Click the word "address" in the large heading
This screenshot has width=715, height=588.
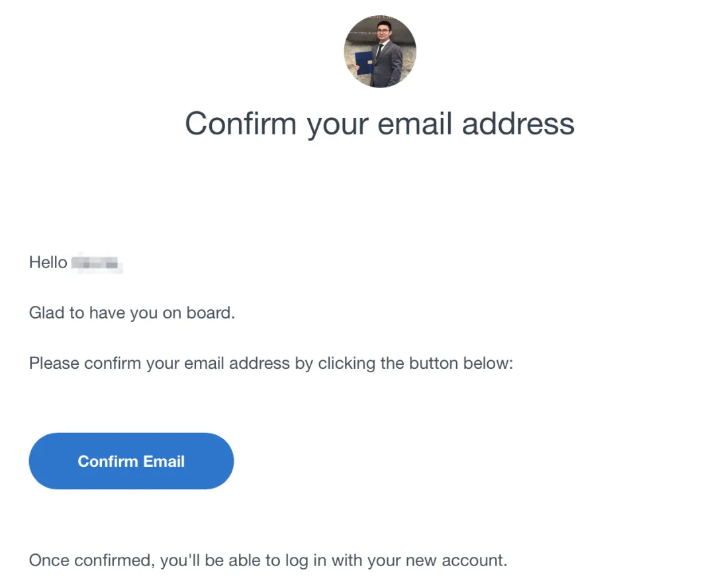pos(518,123)
